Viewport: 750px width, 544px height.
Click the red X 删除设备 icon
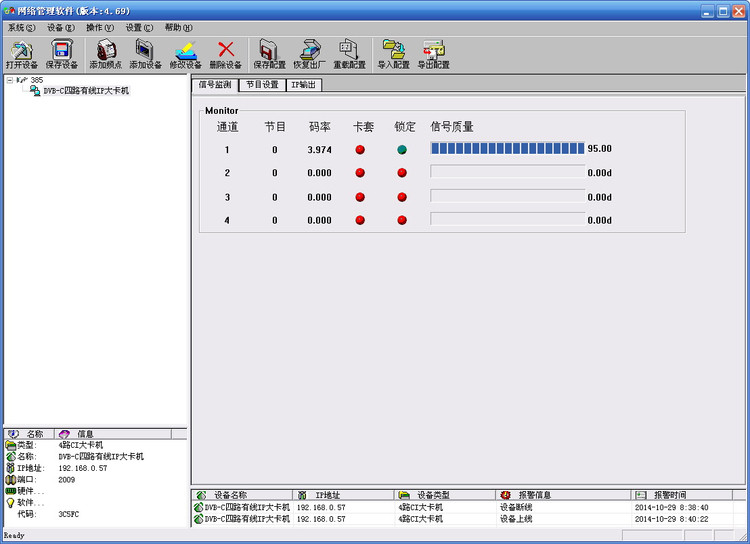click(226, 49)
